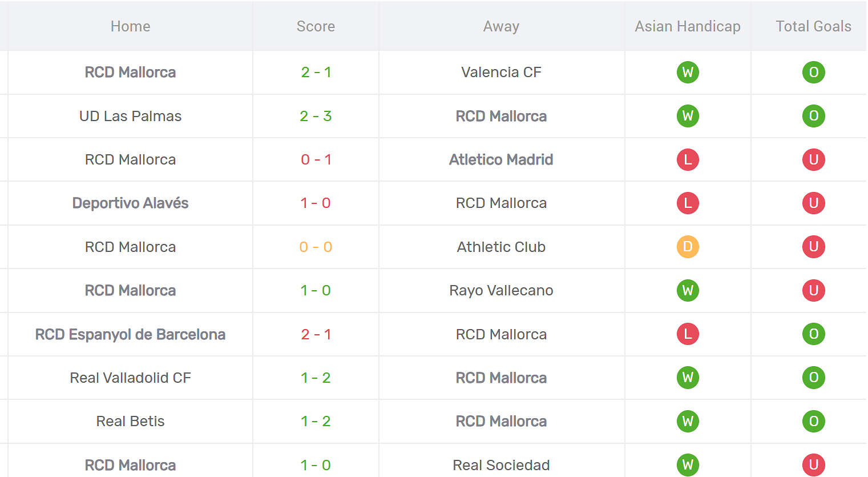
Task: Click the Real Valladolid CF team name
Action: 130,378
